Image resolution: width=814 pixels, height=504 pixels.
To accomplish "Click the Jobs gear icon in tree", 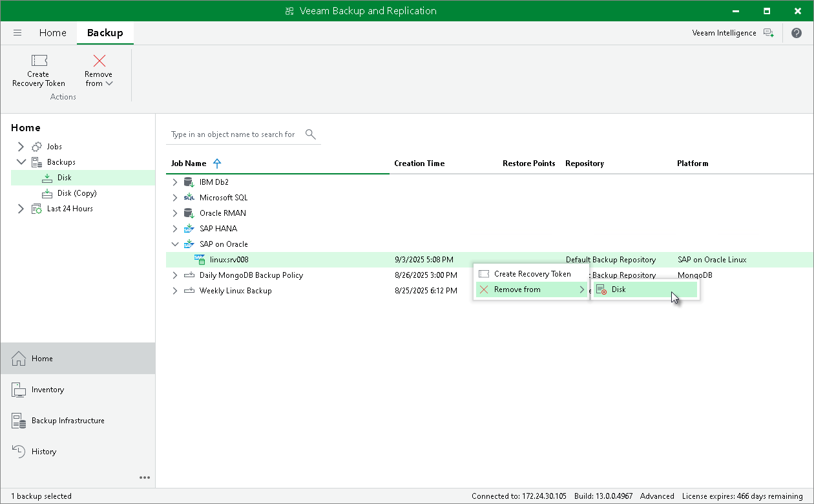I will click(x=37, y=147).
